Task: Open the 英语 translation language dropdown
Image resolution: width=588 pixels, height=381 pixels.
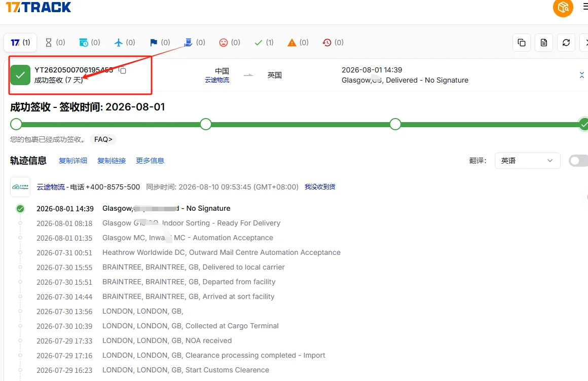Action: tap(527, 161)
